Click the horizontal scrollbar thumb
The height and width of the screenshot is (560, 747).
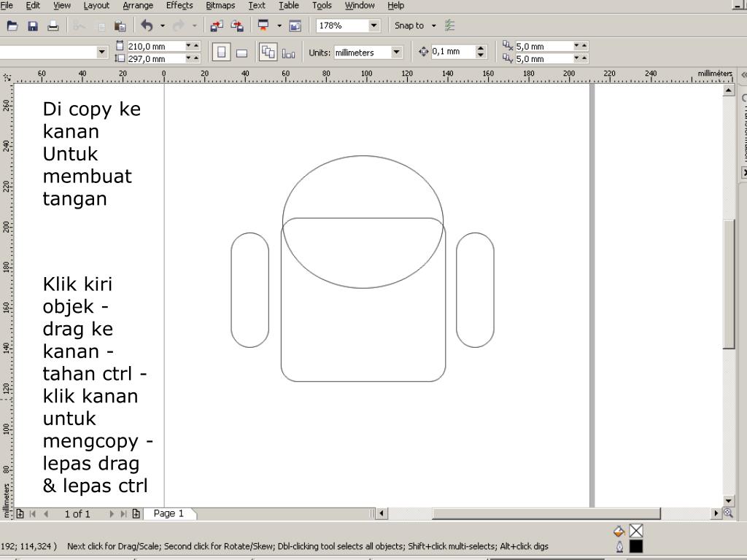click(x=546, y=513)
